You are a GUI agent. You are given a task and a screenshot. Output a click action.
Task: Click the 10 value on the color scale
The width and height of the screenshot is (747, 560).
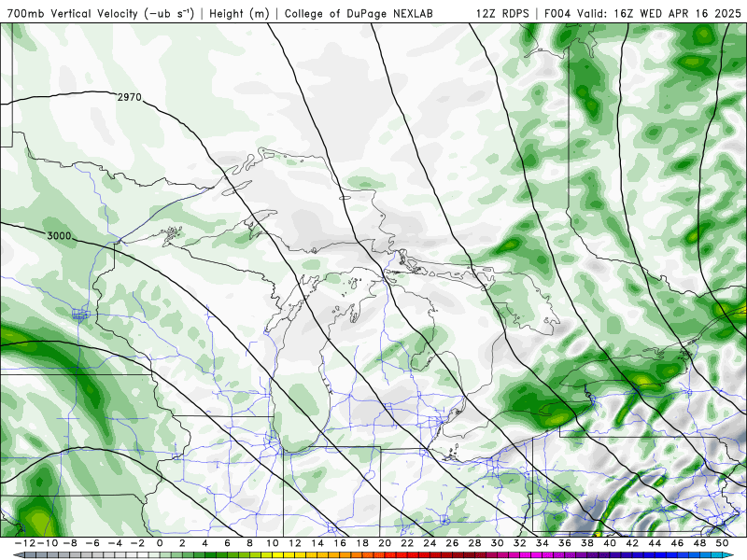[272, 543]
